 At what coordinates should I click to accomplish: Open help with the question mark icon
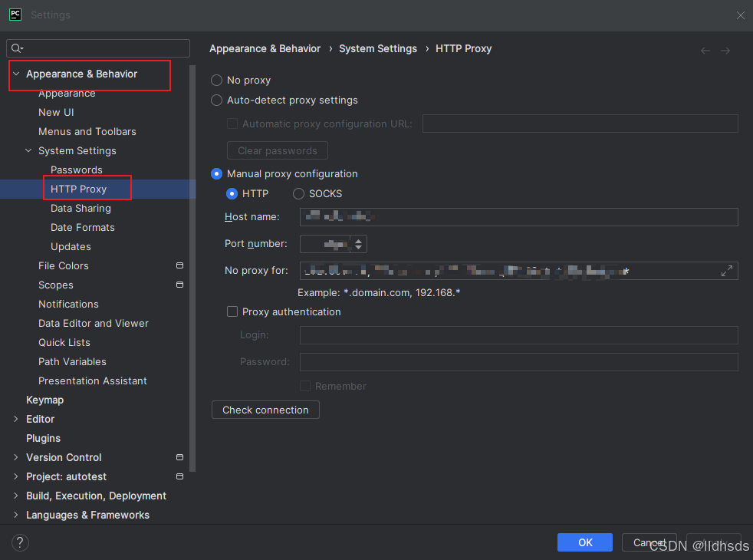(x=20, y=542)
